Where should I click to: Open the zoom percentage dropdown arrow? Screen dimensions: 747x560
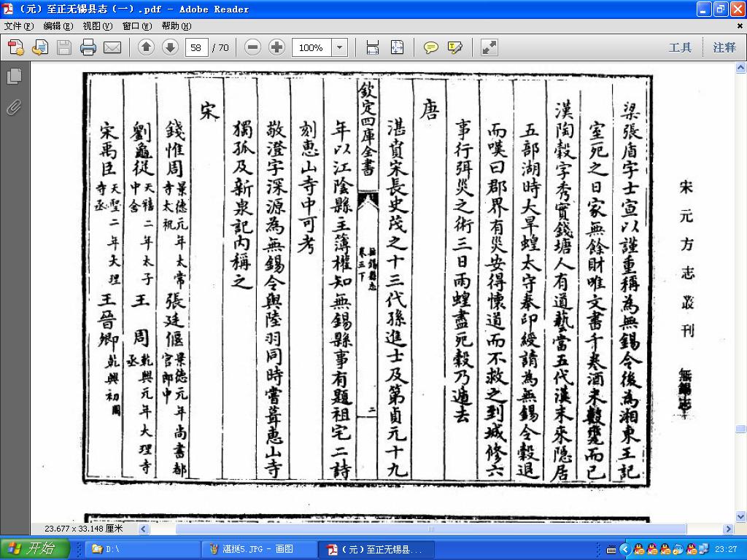pos(340,47)
